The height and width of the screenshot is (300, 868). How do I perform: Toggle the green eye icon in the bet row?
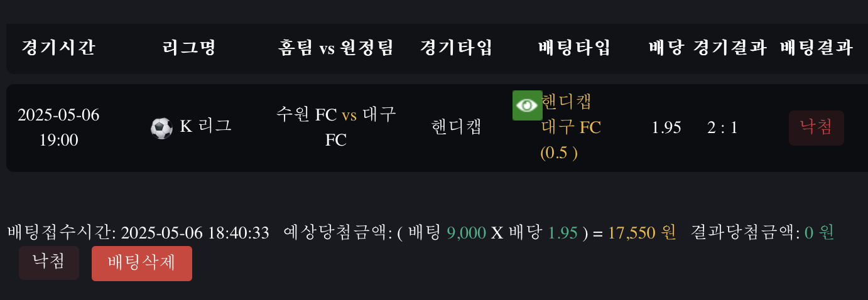[527, 105]
